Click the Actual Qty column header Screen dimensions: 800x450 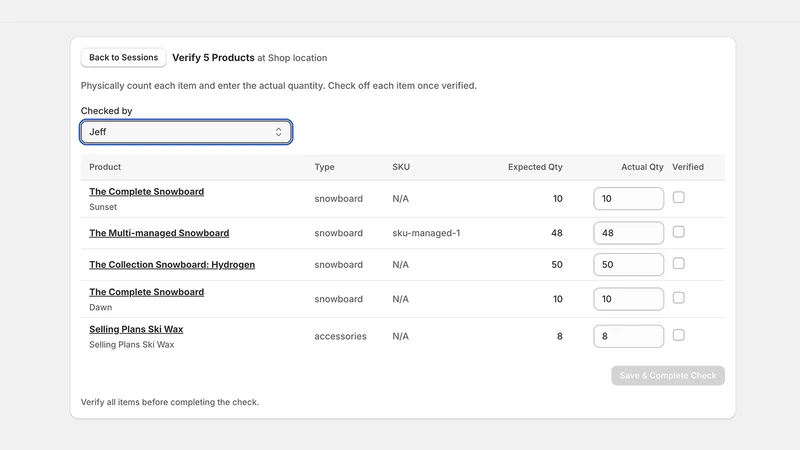coord(642,167)
